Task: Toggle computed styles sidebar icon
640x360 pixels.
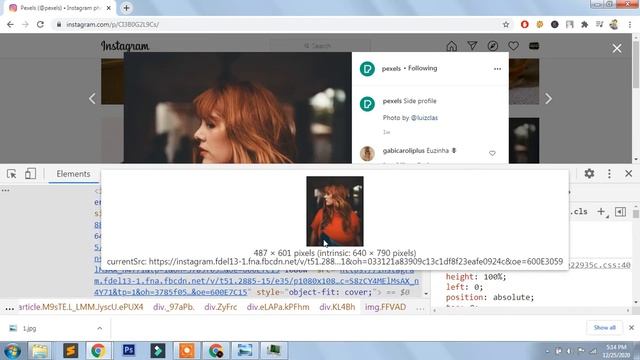Action: tap(620, 211)
